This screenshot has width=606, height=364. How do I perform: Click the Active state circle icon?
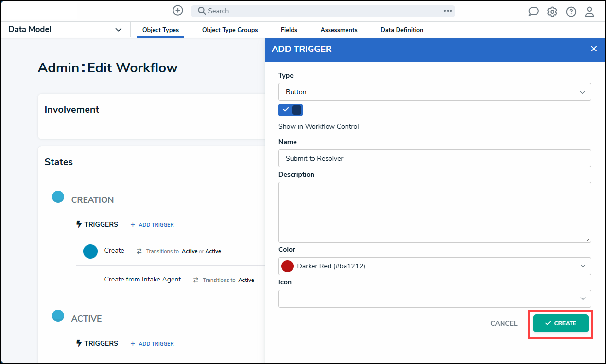[x=58, y=315]
